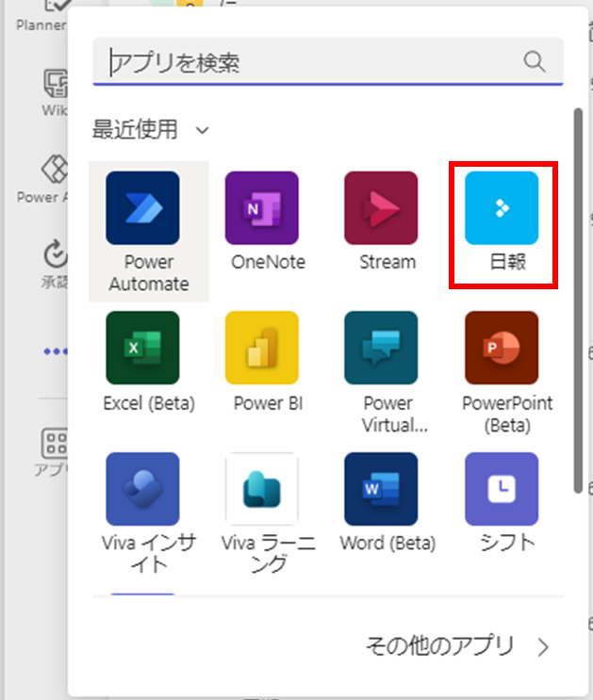Open アプリ in the left sidebar
The image size is (593, 700).
coord(54,450)
